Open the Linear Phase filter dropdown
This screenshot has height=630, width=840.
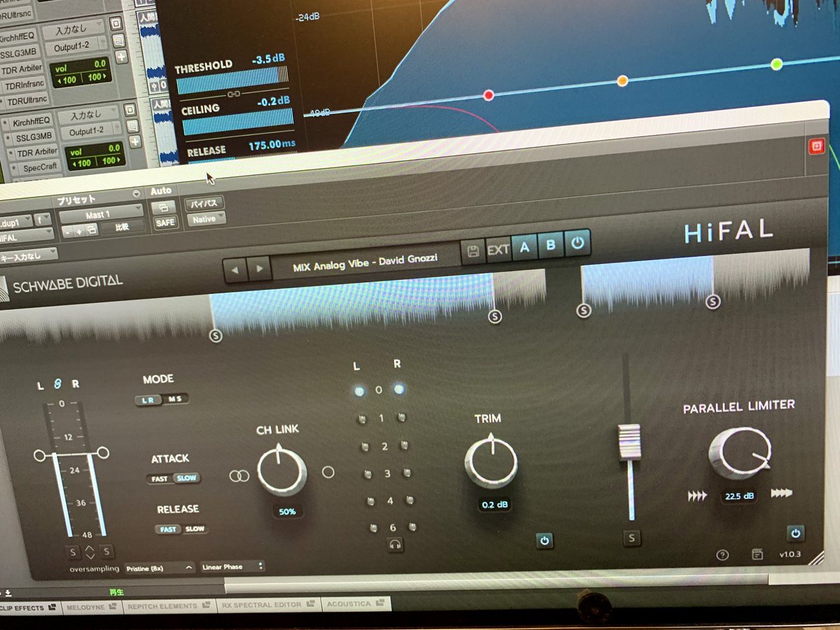click(233, 567)
